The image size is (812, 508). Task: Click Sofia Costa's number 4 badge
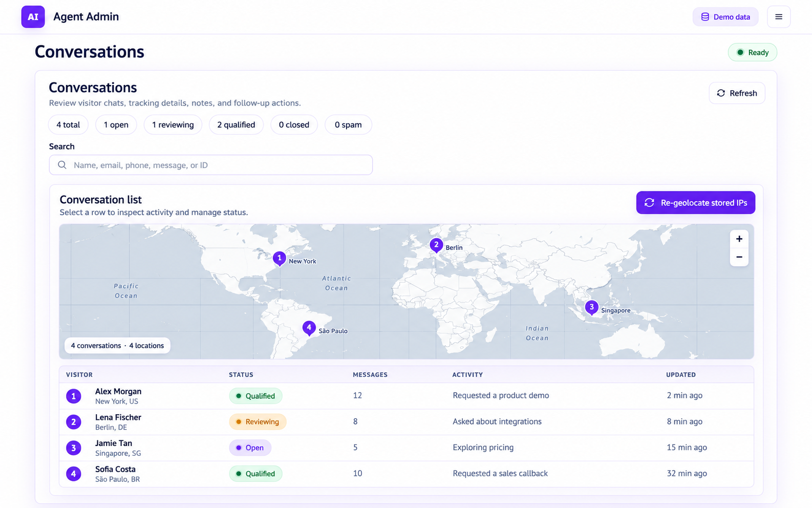coord(74,474)
